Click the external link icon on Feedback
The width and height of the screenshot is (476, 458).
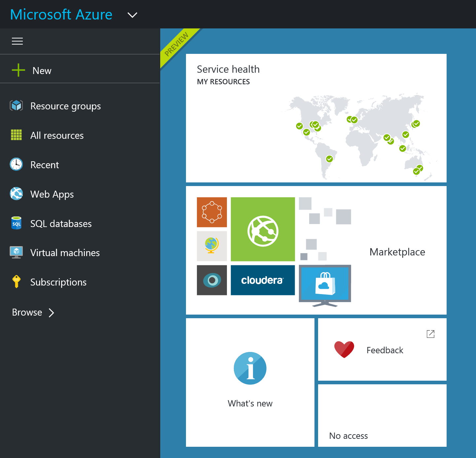pos(430,334)
